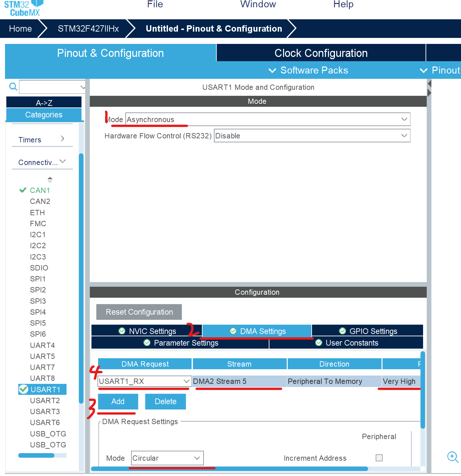
Task: Select UART4 in the peripheral list
Action: pyautogui.click(x=42, y=345)
